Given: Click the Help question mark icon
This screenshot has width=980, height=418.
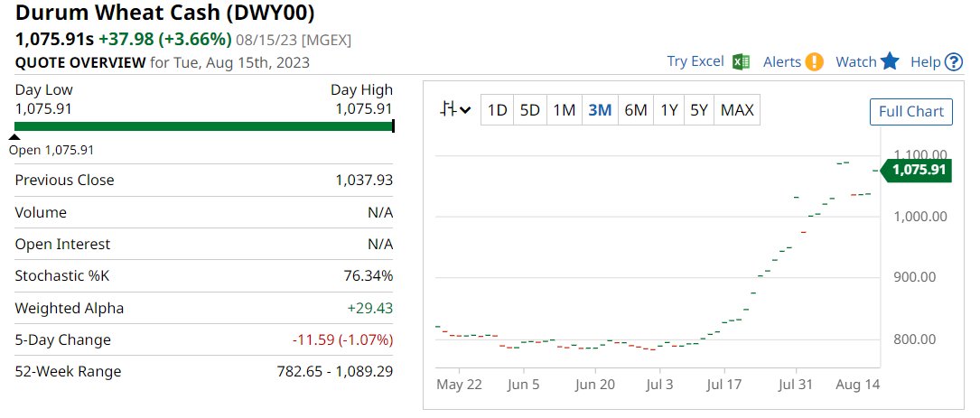Looking at the screenshot, I should pyautogui.click(x=953, y=62).
